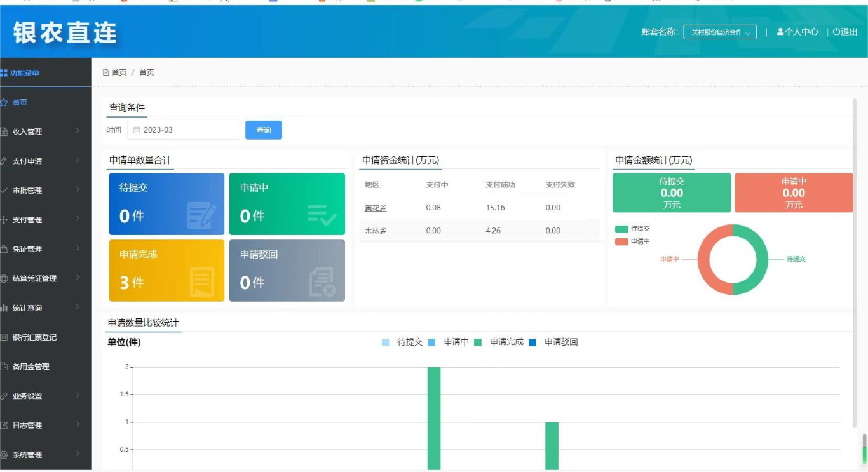Expand the 支付申请 menu arrow

click(x=78, y=160)
